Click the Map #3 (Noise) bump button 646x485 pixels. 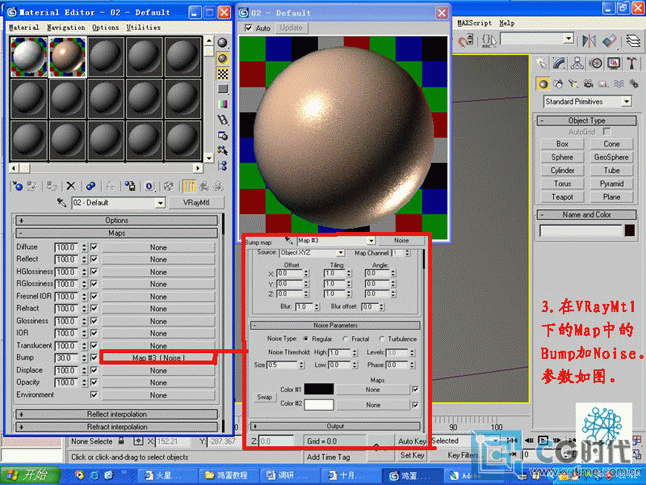[x=158, y=358]
